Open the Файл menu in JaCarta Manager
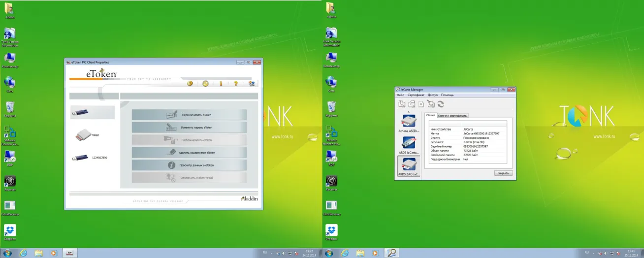644x258 pixels. click(400, 95)
